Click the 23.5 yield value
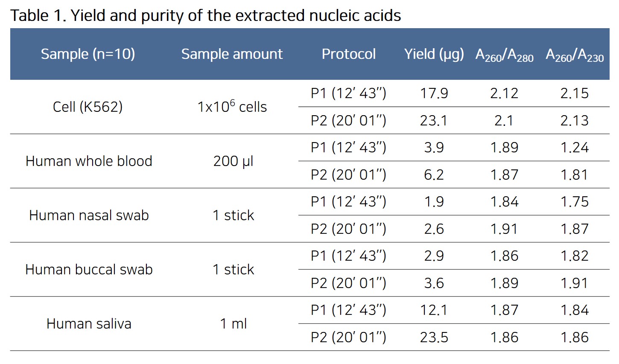619x364 pixels. coord(434,337)
